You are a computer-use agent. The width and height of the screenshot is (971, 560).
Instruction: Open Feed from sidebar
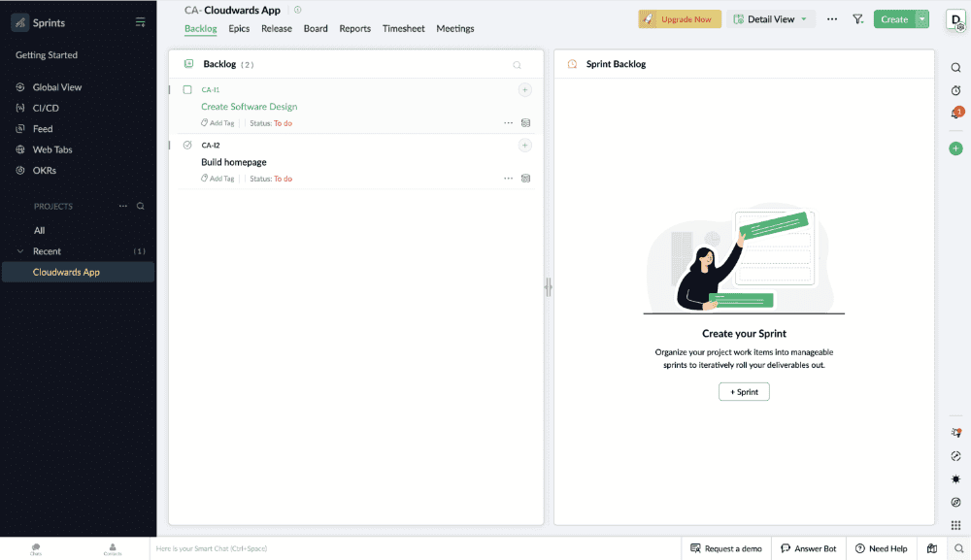point(42,129)
